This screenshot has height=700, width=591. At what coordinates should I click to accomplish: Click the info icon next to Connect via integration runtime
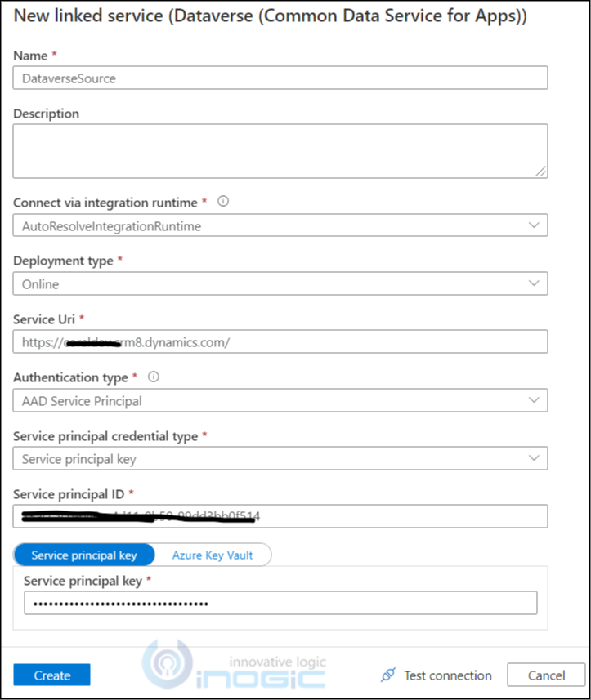pyautogui.click(x=223, y=201)
